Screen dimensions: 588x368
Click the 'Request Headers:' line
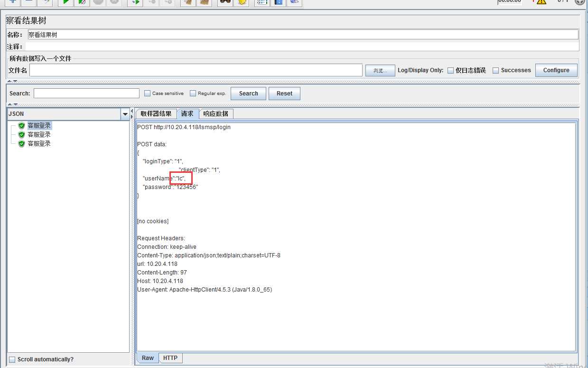click(x=161, y=238)
